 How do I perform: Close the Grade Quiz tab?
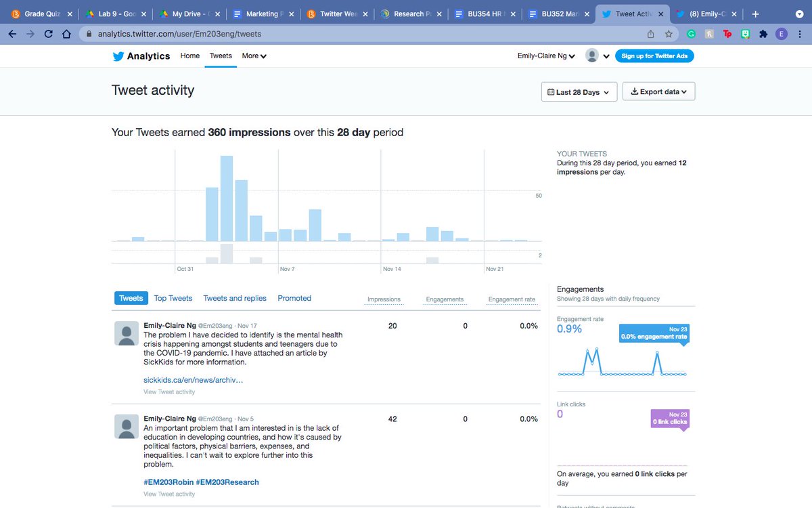coord(70,14)
